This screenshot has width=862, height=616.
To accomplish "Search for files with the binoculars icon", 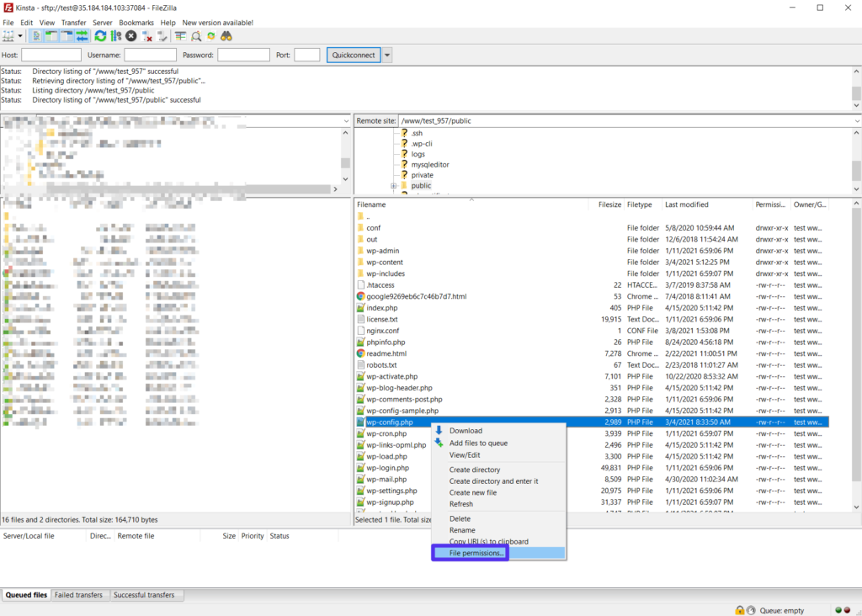I will [227, 35].
